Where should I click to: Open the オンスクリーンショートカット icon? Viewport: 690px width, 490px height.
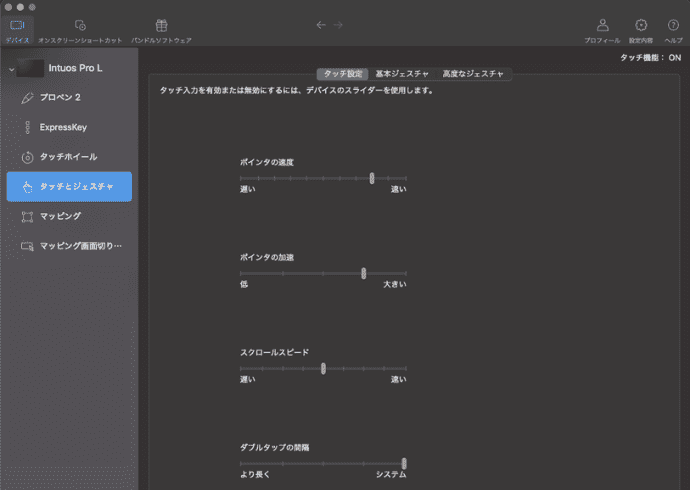[79, 25]
